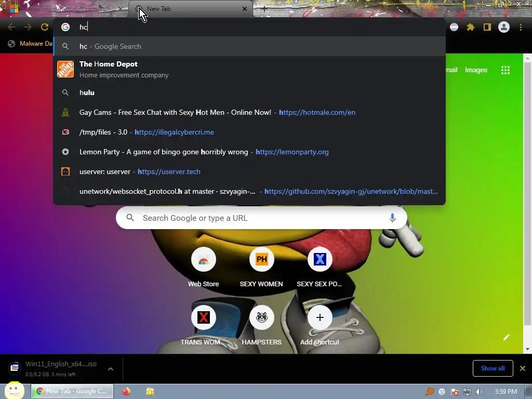This screenshot has height=399, width=532.
Task: Open Firefox from the taskbar
Action: 126,391
